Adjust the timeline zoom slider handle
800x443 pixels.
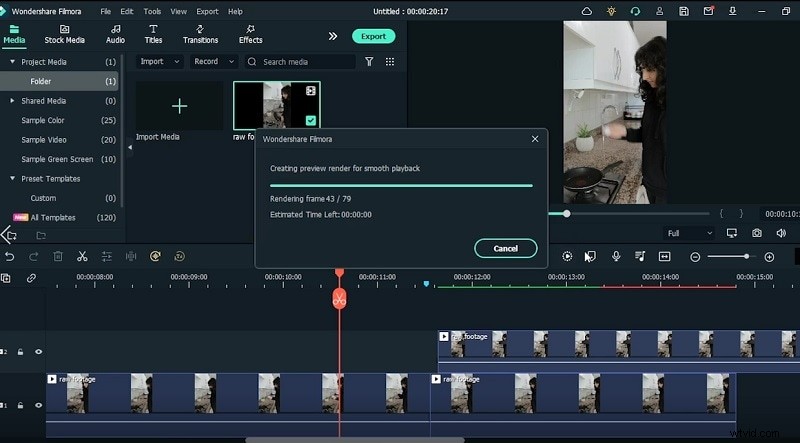coord(746,257)
